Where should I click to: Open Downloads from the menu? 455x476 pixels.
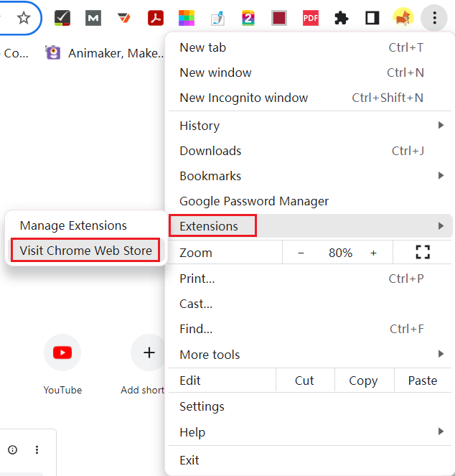pos(309,151)
